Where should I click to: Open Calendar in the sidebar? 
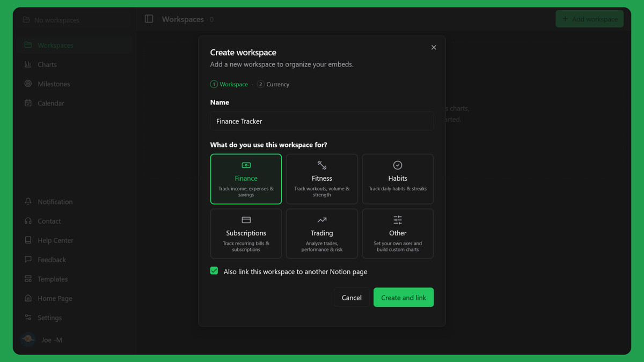click(x=74, y=103)
